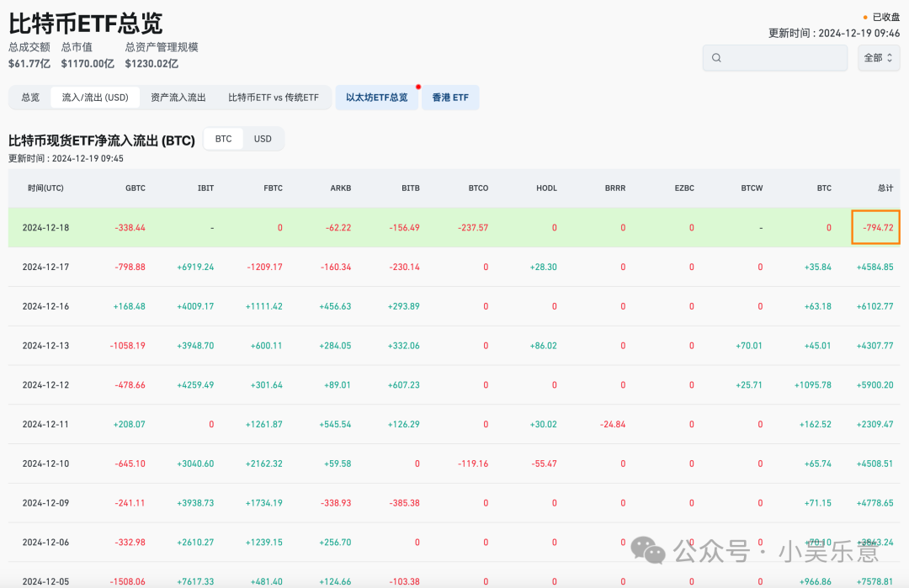This screenshot has height=588, width=909.
Task: Select the 2024-12-11 date cell
Action: [45, 425]
